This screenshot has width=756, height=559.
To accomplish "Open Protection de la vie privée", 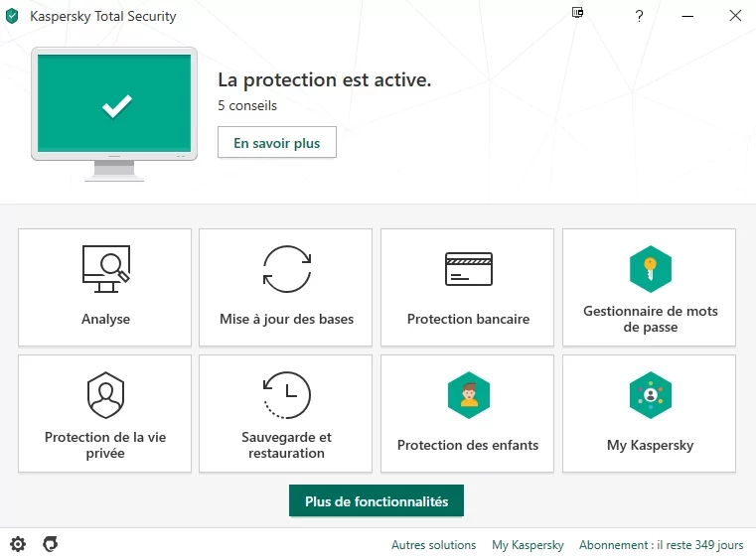I will [104, 413].
